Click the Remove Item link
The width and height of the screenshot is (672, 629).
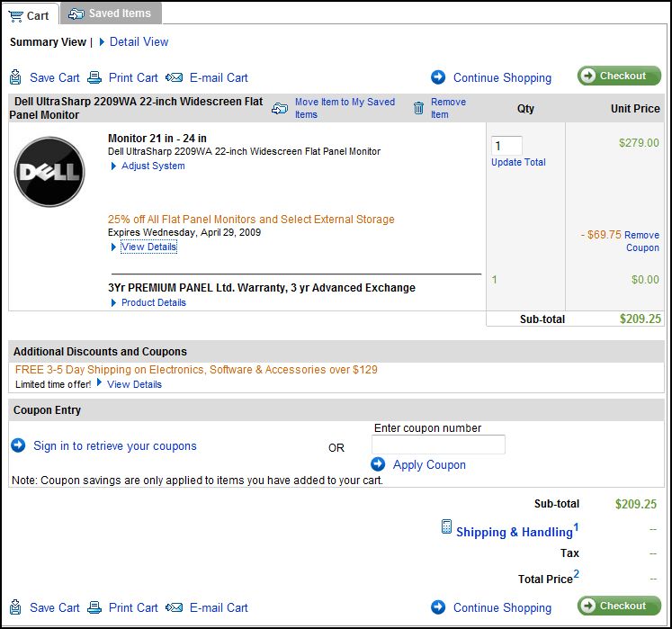pyautogui.click(x=448, y=108)
